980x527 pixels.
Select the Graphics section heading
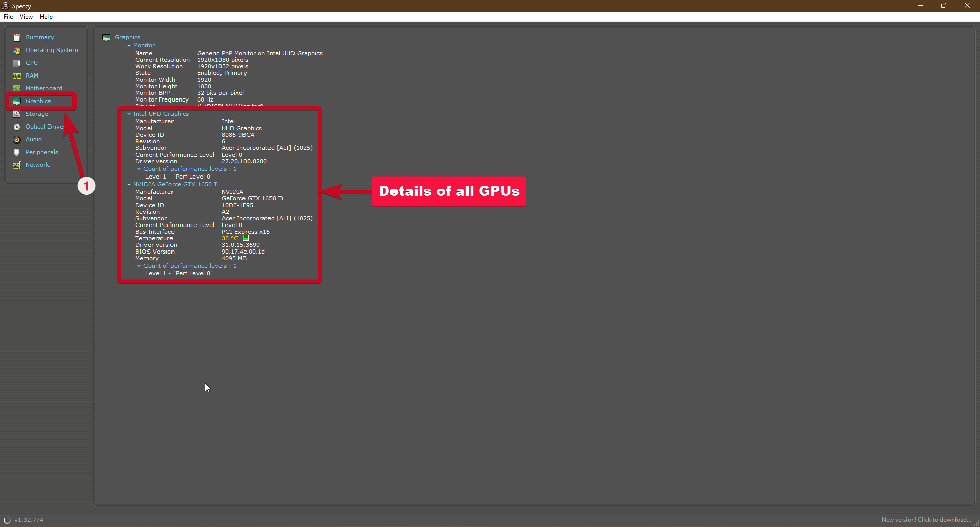click(127, 37)
